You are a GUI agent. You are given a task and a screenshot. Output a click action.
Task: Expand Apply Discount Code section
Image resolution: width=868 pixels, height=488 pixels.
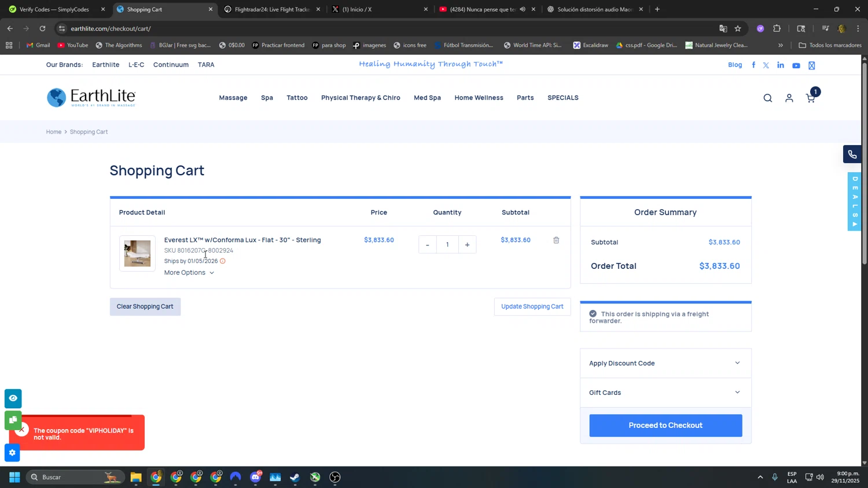pyautogui.click(x=665, y=363)
